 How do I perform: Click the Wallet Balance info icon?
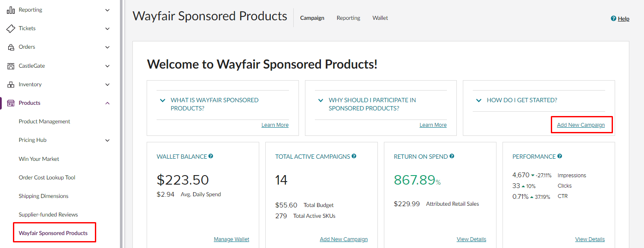pyautogui.click(x=211, y=156)
